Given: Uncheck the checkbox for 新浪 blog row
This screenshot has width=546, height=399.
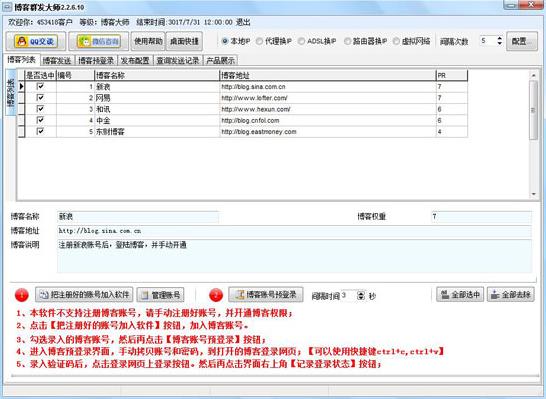Looking at the screenshot, I should coord(40,86).
